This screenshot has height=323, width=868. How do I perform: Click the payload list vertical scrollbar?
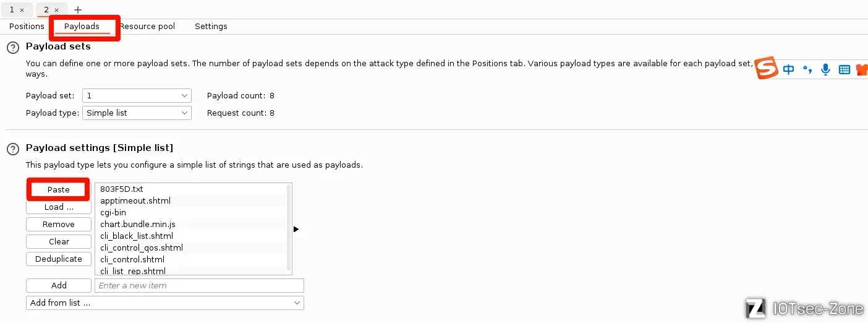coord(289,229)
